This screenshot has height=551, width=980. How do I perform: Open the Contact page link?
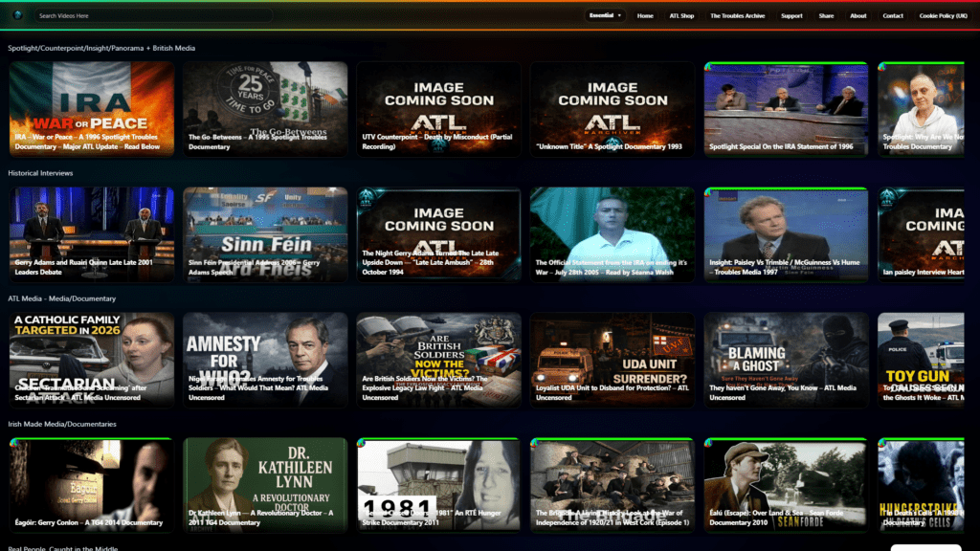pos(893,16)
